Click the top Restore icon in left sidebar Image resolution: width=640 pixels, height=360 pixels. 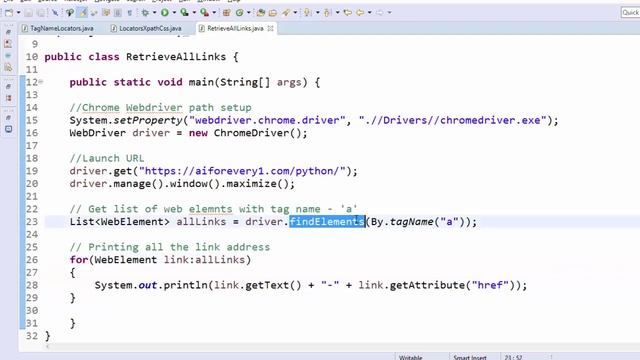tap(8, 32)
